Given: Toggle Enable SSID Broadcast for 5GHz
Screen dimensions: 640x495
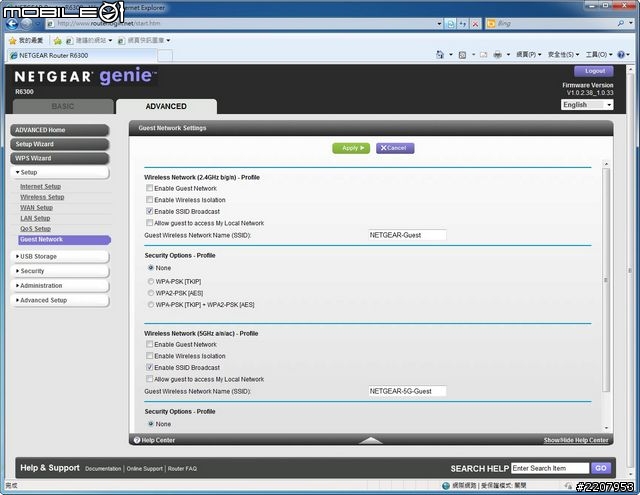Looking at the screenshot, I should coord(149,367).
